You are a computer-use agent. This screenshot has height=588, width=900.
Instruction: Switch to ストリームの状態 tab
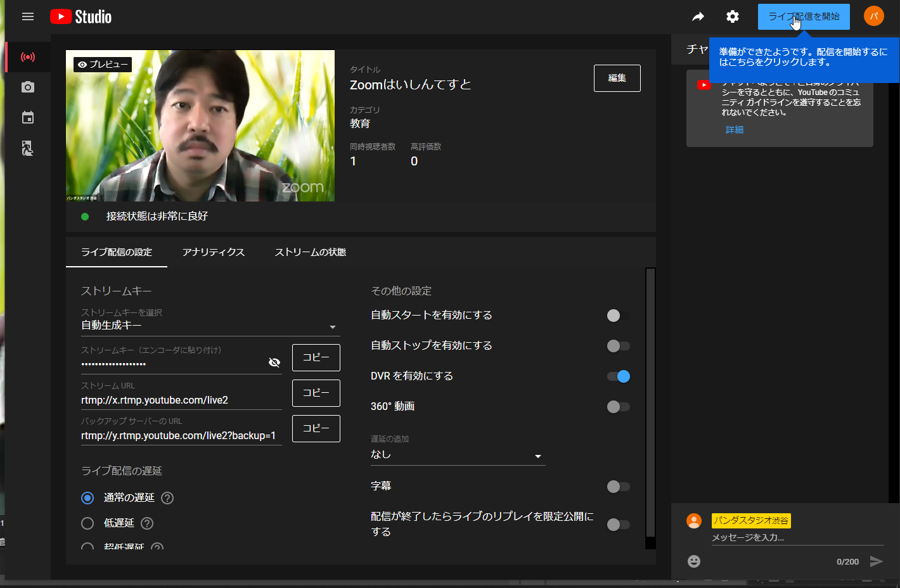(310, 252)
